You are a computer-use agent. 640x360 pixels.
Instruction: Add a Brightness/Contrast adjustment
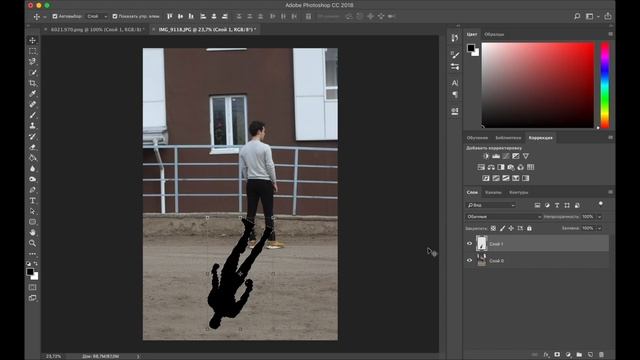[486, 156]
